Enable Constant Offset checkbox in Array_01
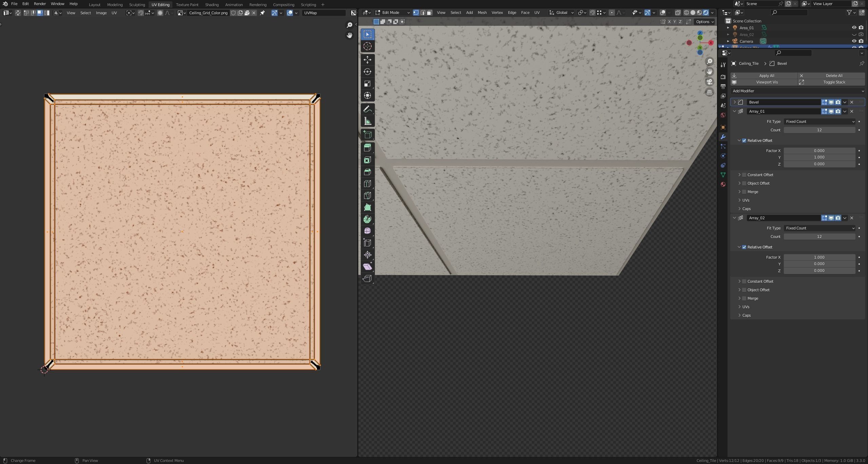This screenshot has height=464, width=868. point(744,175)
